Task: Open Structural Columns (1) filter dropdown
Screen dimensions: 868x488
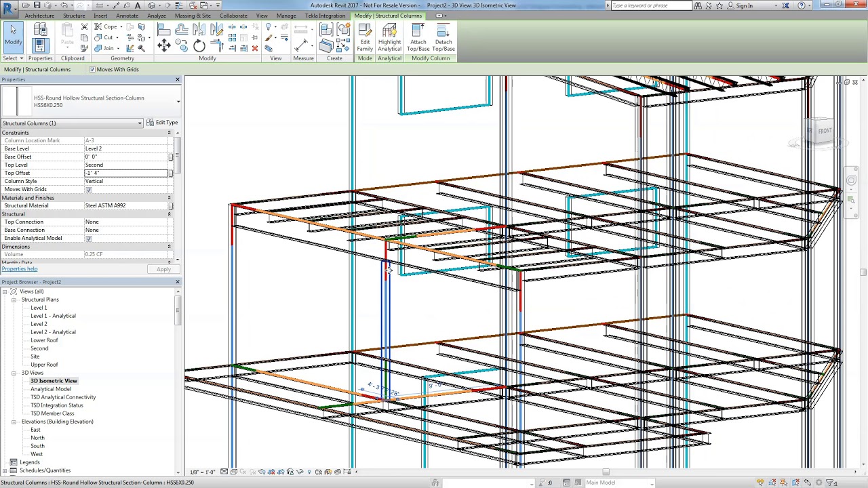Action: click(x=140, y=123)
